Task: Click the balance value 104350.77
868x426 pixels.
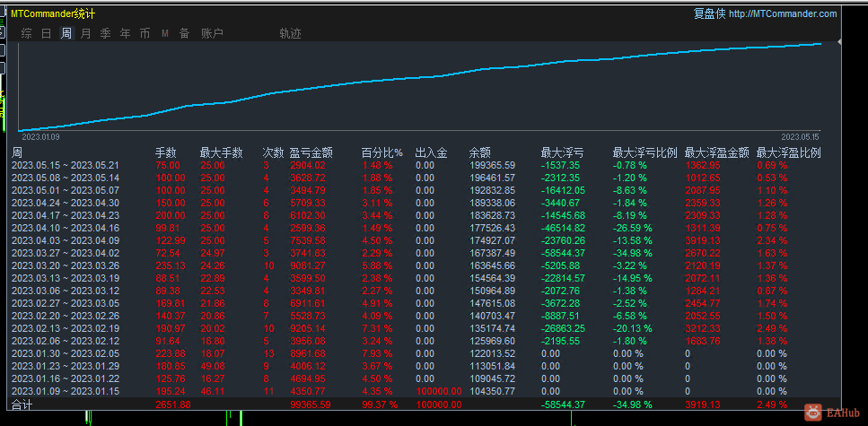Action: [x=492, y=391]
